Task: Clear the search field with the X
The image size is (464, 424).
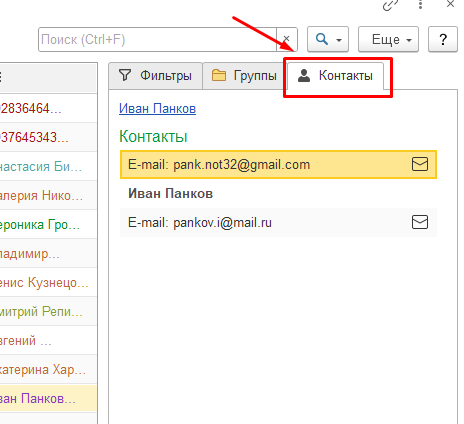Action: [286, 39]
